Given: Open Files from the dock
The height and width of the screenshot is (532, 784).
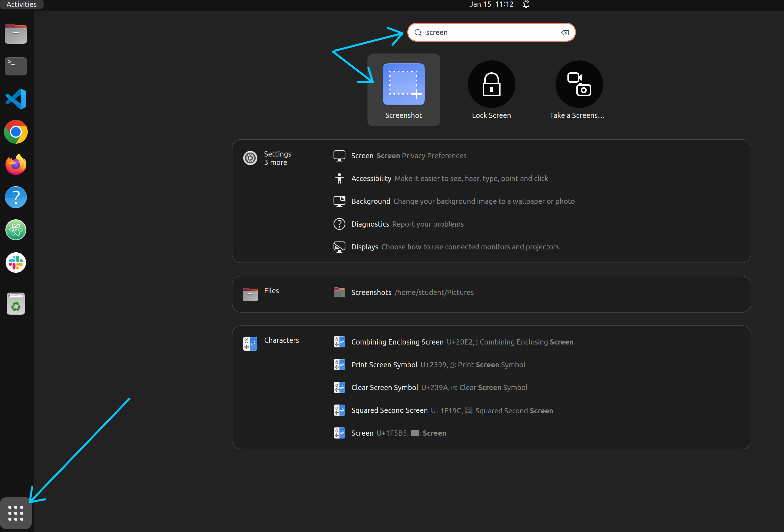Looking at the screenshot, I should click(16, 34).
